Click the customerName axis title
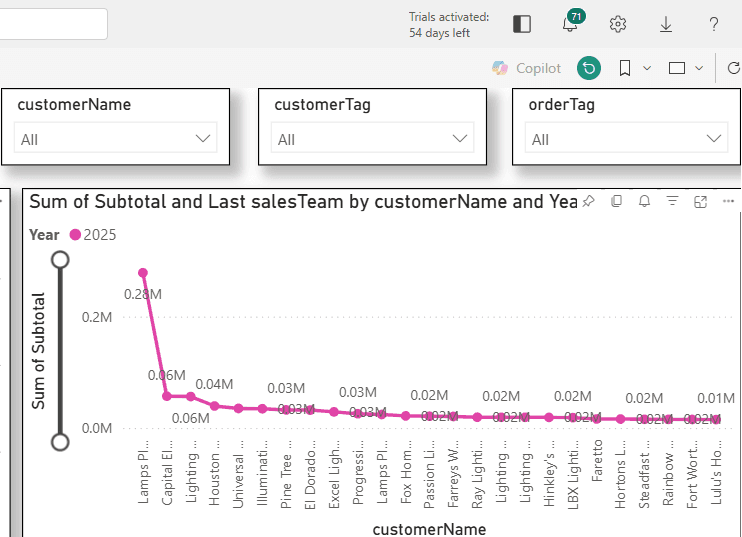The image size is (742, 537). pos(429,529)
